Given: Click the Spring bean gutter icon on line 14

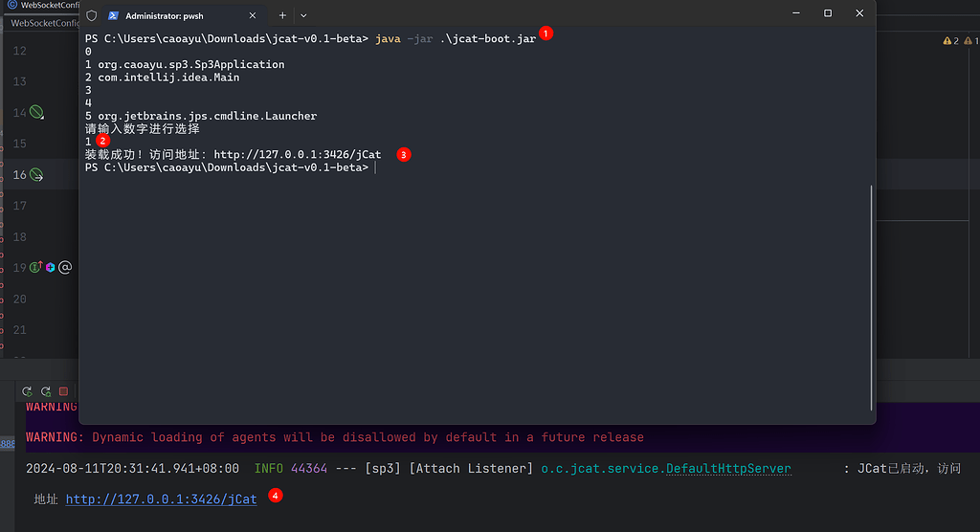Looking at the screenshot, I should coord(37,113).
